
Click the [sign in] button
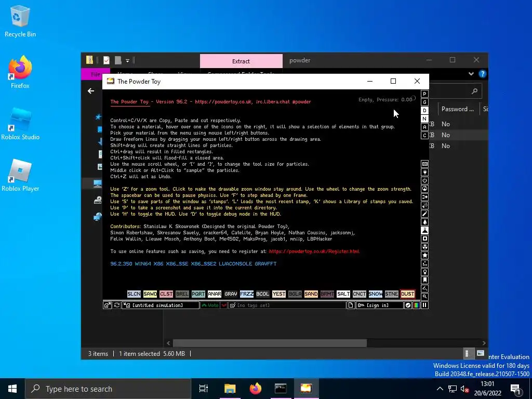click(x=380, y=305)
